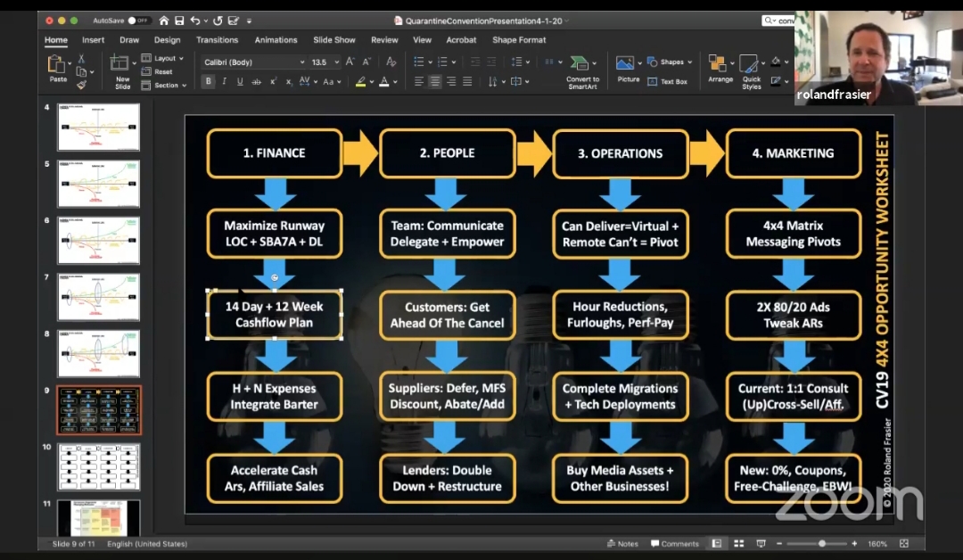Expand the font size 13.5 dropdown
This screenshot has width=963, height=560.
point(335,62)
